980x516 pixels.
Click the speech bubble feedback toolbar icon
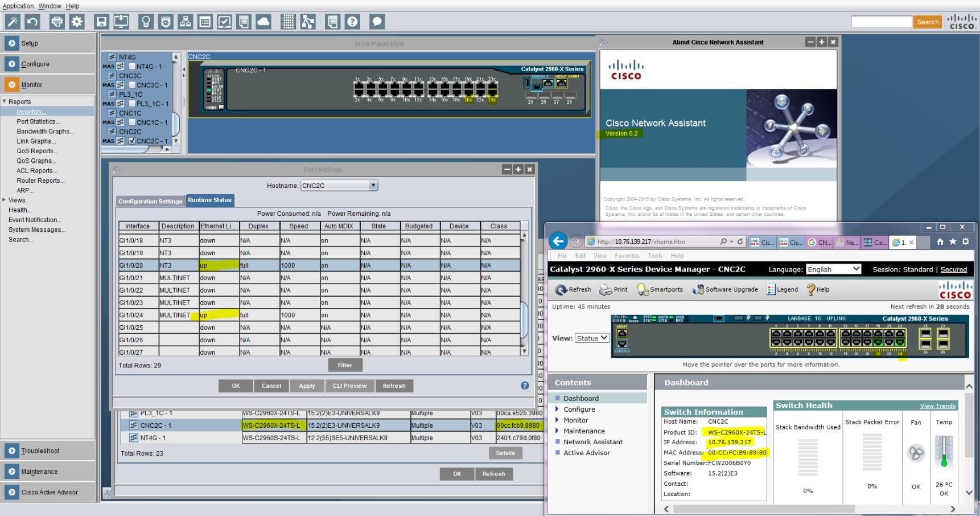click(377, 22)
